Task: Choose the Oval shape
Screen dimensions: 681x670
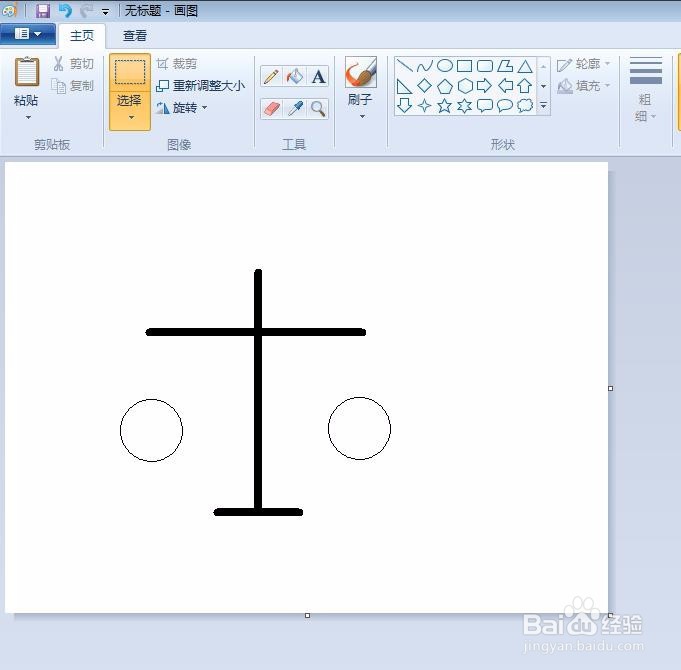Action: [445, 66]
